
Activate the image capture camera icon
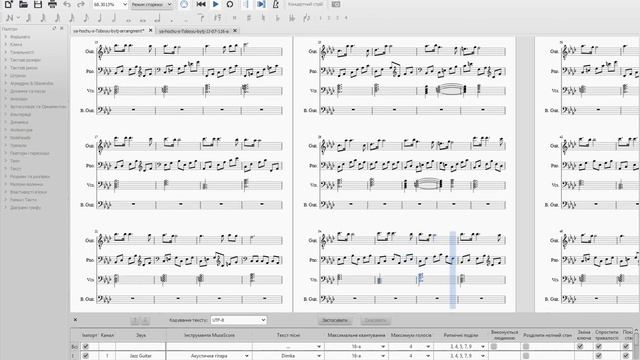point(336,4)
